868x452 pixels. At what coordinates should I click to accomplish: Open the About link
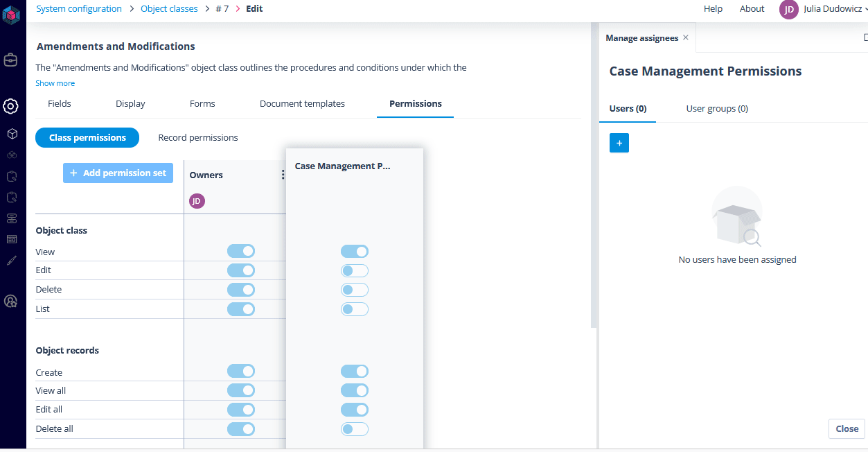tap(752, 9)
